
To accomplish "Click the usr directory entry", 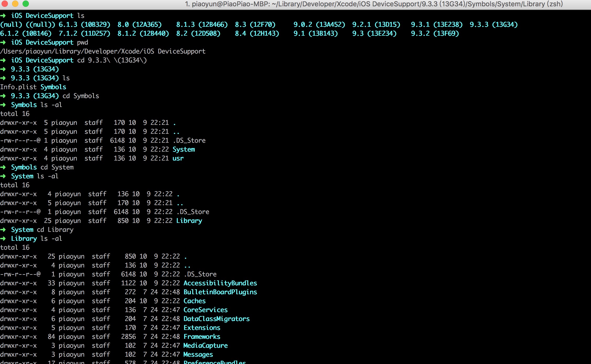I will pyautogui.click(x=178, y=158).
